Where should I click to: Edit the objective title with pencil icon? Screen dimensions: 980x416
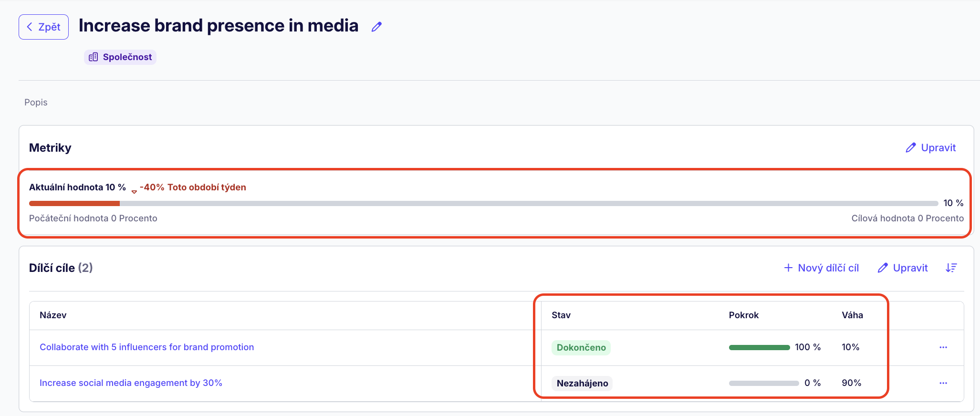pyautogui.click(x=376, y=27)
